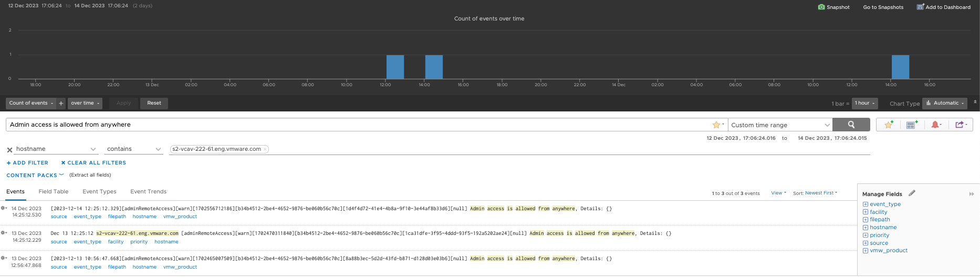Click the add-to-dashboard widget icon in toolbar
Viewport: 980px width, 277px height.
click(912, 125)
